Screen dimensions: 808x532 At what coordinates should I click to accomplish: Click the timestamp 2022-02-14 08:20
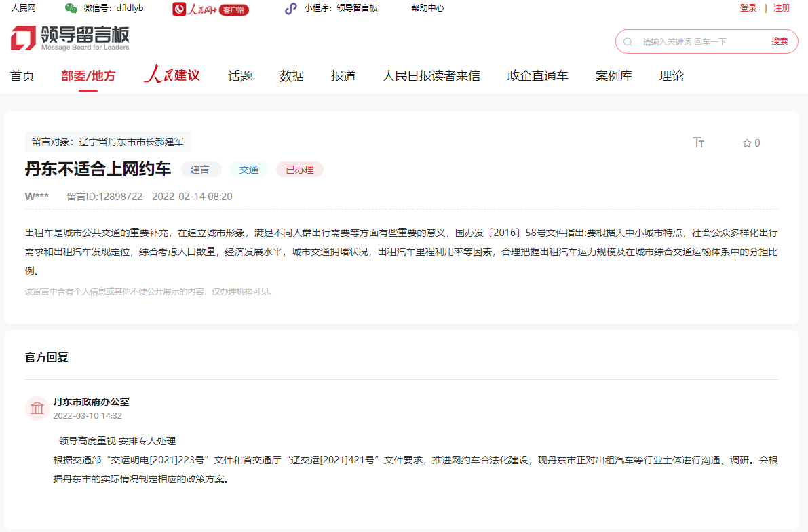click(x=192, y=196)
